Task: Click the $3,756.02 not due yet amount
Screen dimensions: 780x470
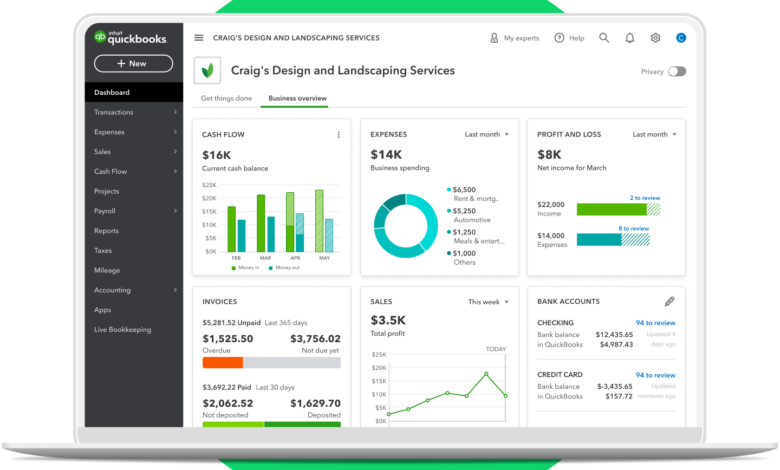Action: [x=315, y=339]
